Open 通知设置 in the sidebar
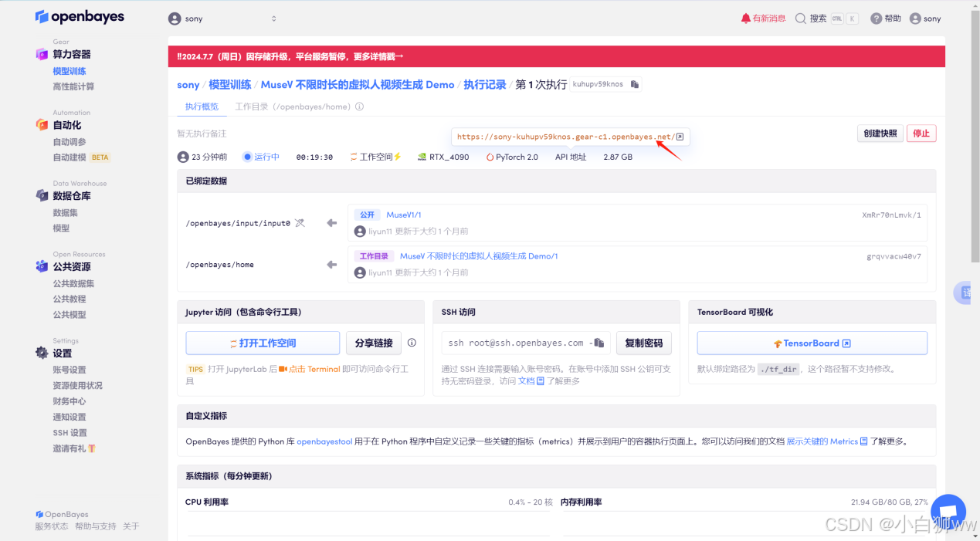980x541 pixels. click(x=70, y=417)
